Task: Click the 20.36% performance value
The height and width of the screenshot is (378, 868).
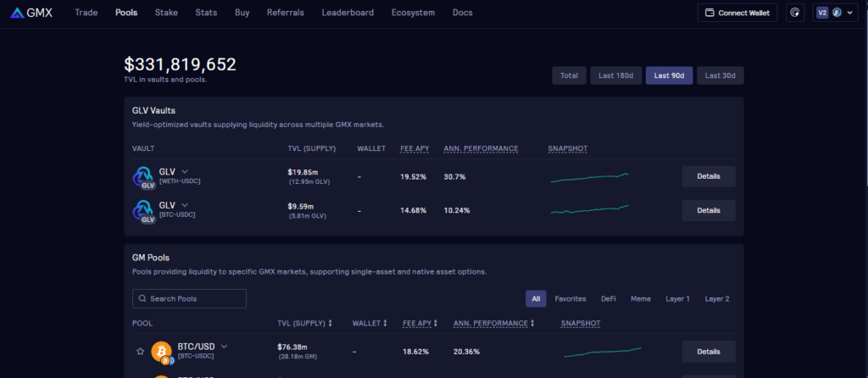Action: 467,352
